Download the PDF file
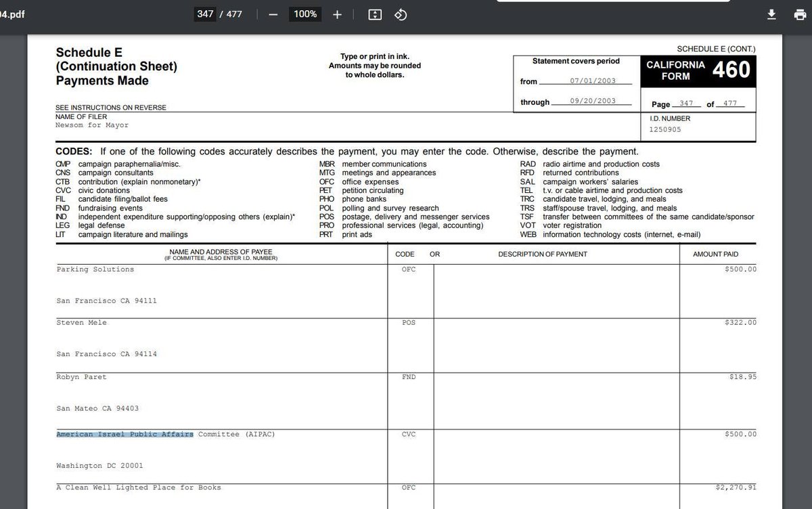Viewport: 812px width, 509px height. click(x=771, y=14)
